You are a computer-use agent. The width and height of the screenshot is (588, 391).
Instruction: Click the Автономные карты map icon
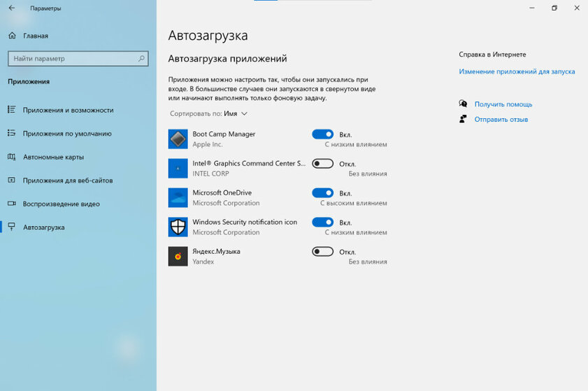coord(12,157)
